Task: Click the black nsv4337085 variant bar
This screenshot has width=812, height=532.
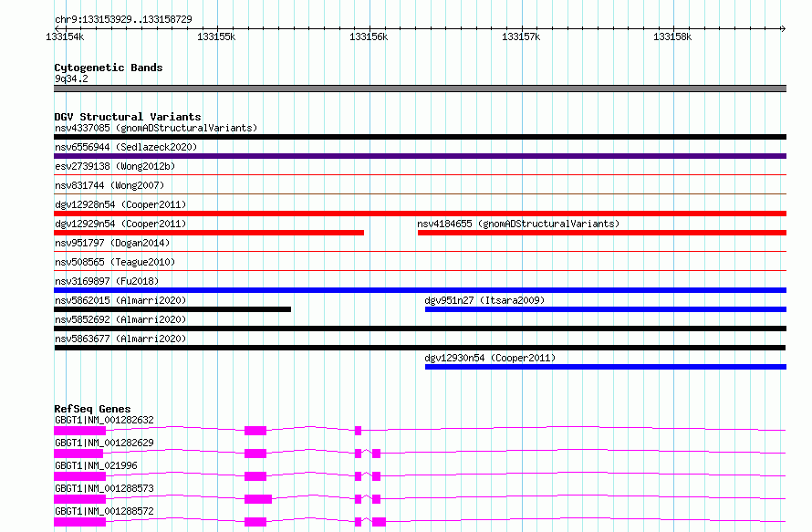Action: (420, 137)
